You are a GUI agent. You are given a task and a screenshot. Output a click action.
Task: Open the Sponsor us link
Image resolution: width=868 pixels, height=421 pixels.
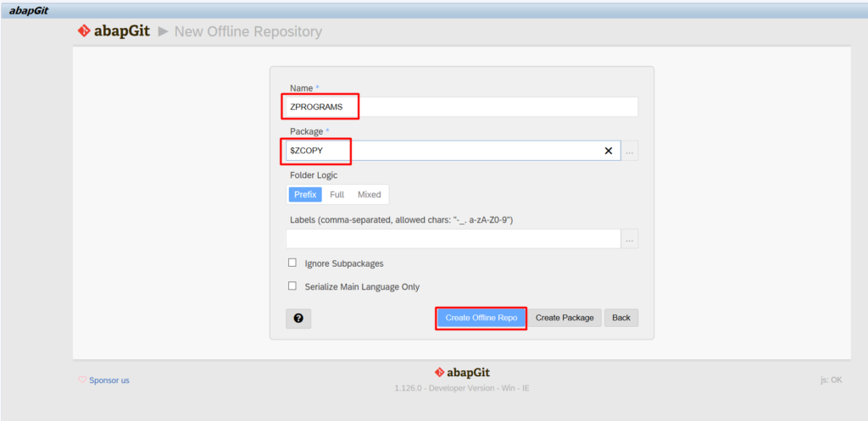(108, 380)
